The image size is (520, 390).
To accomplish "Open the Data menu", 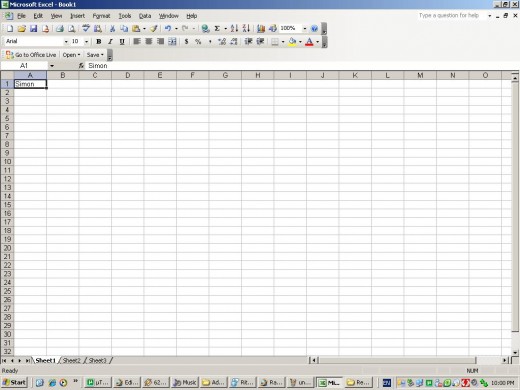I will pos(145,16).
